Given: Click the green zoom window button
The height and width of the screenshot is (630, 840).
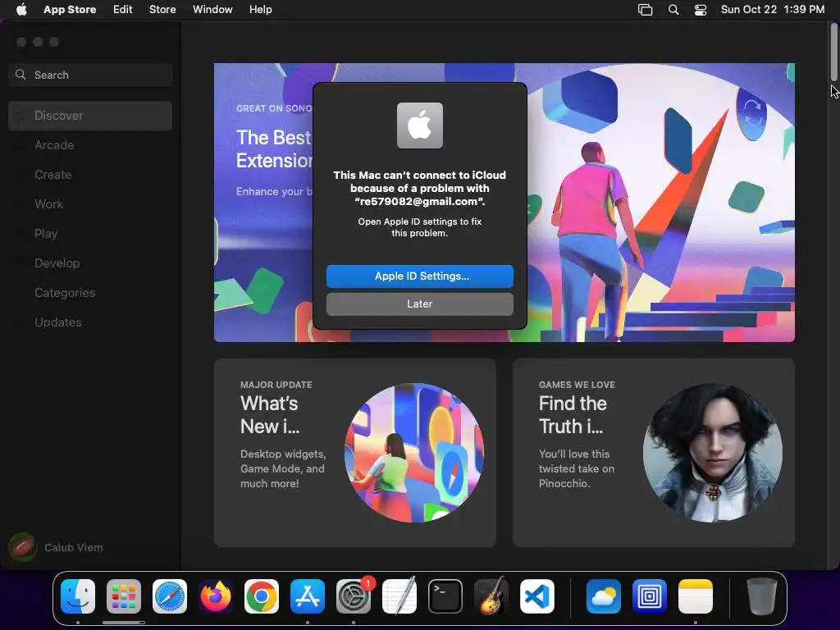Looking at the screenshot, I should click(54, 42).
